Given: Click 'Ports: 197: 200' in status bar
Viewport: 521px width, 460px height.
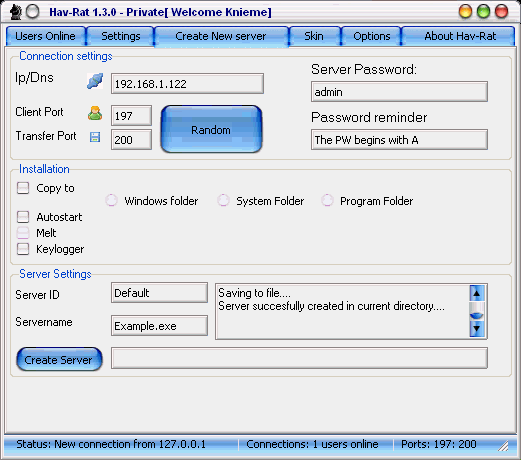Looking at the screenshot, I should click(x=439, y=444).
